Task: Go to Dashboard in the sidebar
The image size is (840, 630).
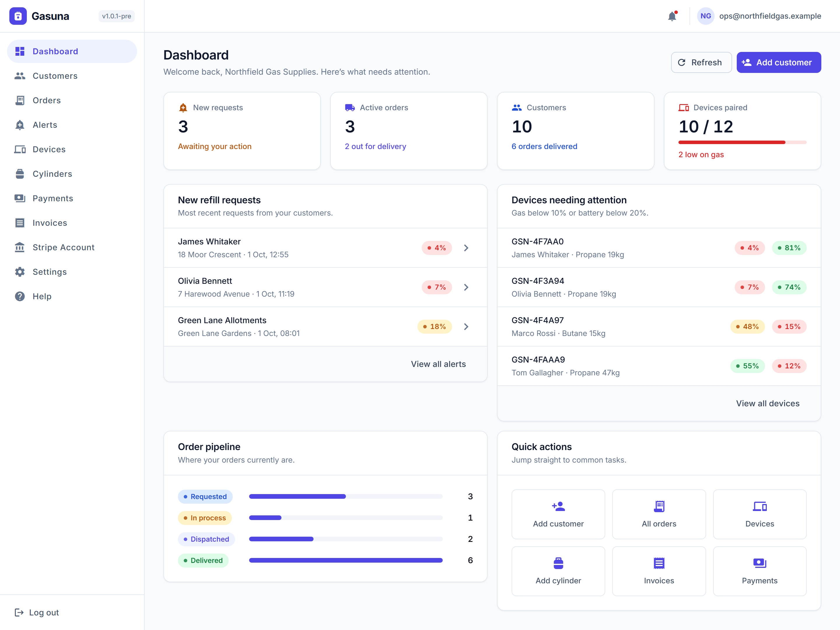Action: tap(72, 51)
